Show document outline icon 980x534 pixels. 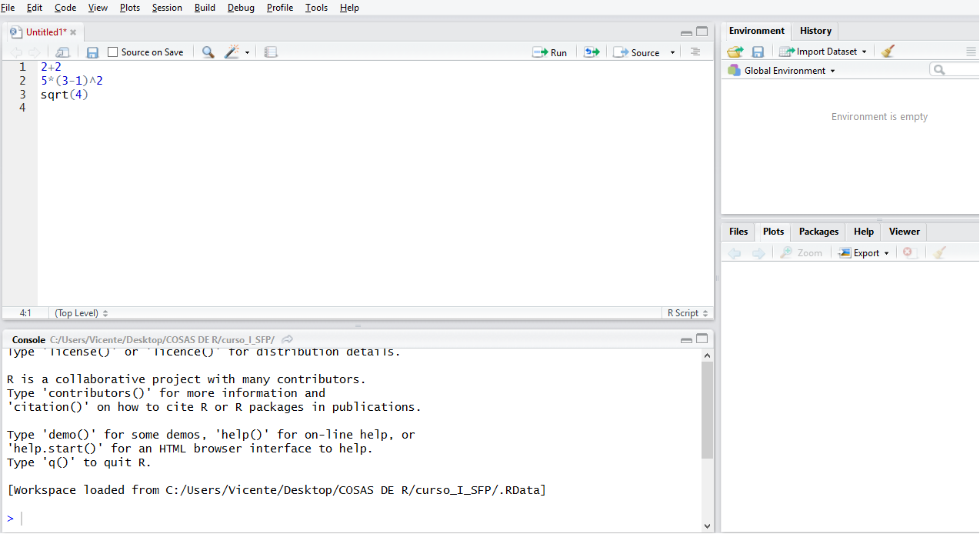(695, 52)
